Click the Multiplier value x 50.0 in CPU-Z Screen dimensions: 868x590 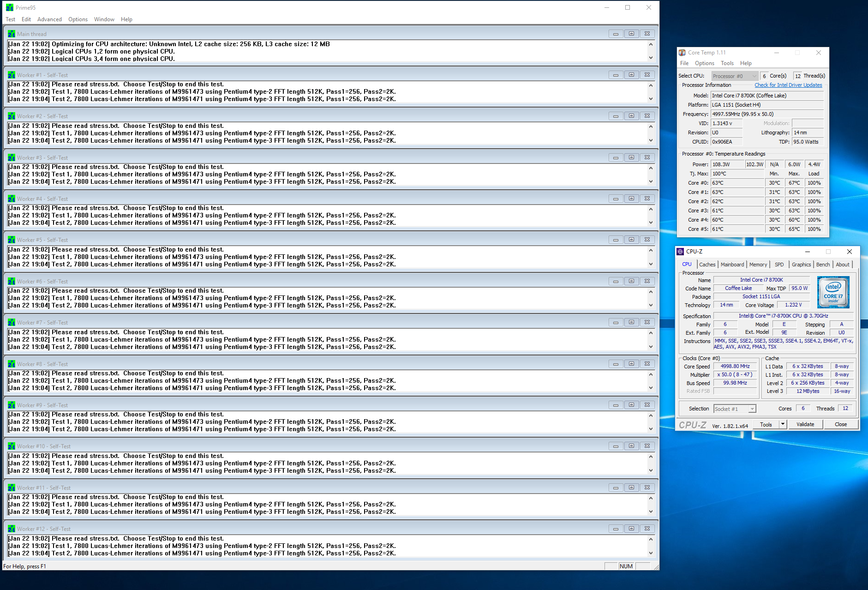[x=735, y=374]
